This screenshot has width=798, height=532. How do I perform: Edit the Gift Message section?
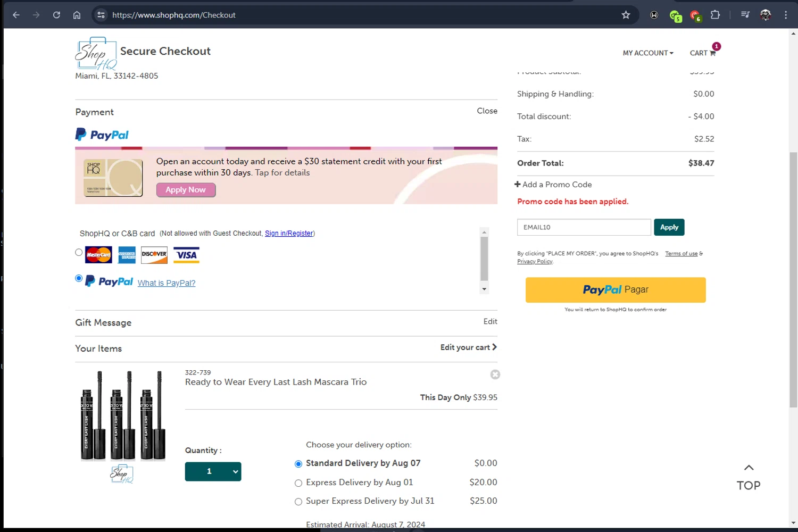490,321
